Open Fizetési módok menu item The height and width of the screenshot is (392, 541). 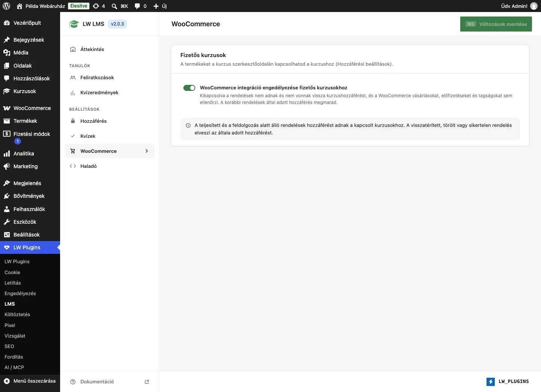point(30,137)
